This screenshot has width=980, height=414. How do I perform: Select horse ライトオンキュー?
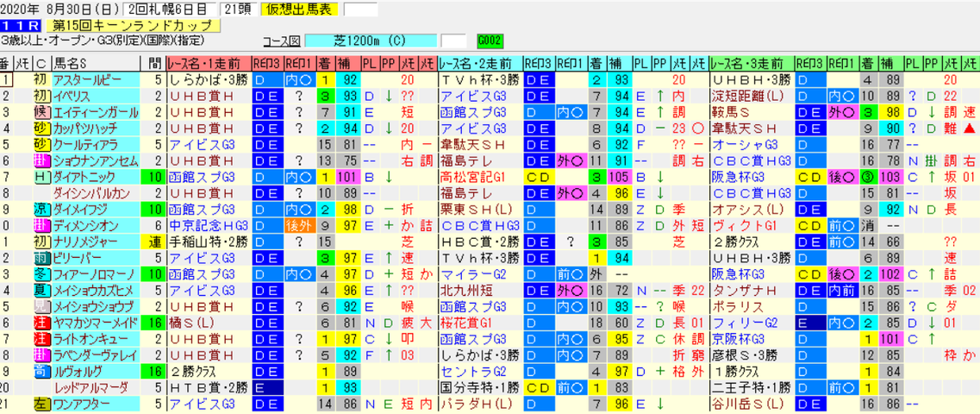pos(97,339)
